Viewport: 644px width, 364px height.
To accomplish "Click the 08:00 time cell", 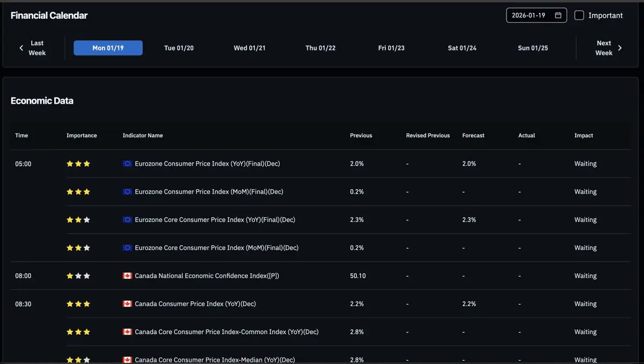I will tap(23, 276).
